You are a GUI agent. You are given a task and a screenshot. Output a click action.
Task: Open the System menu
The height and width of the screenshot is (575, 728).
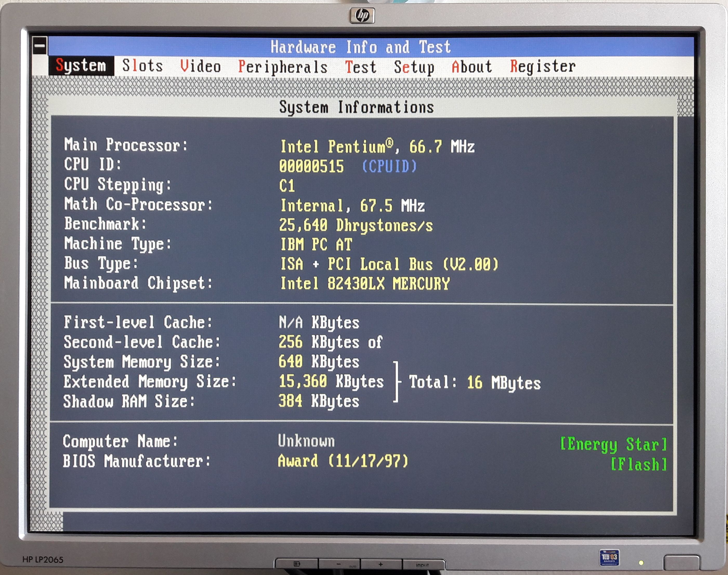click(81, 65)
